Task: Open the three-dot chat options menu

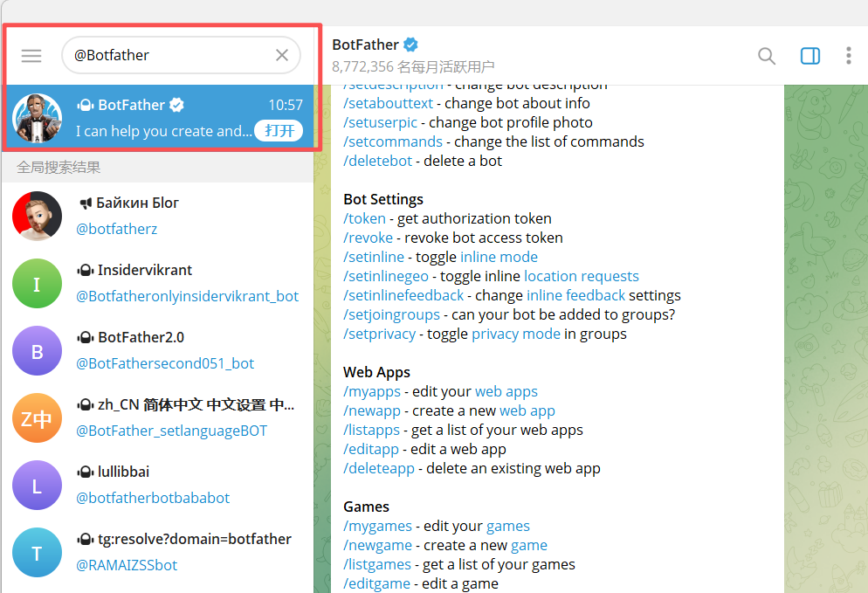Action: pyautogui.click(x=848, y=55)
